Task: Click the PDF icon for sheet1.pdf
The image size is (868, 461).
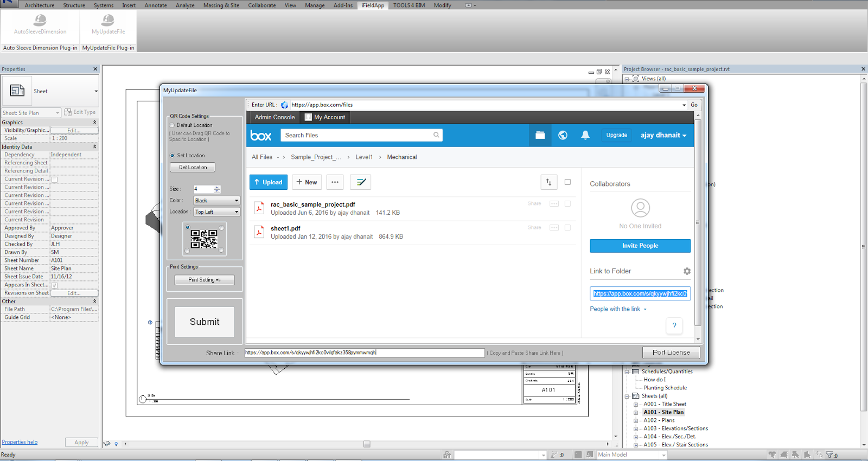Action: pos(259,232)
